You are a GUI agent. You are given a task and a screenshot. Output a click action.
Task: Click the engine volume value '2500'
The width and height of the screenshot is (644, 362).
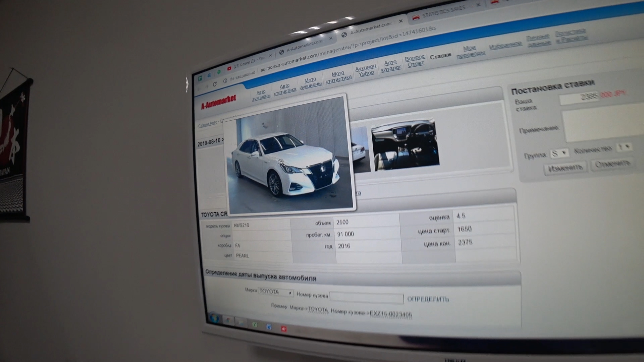tap(342, 222)
